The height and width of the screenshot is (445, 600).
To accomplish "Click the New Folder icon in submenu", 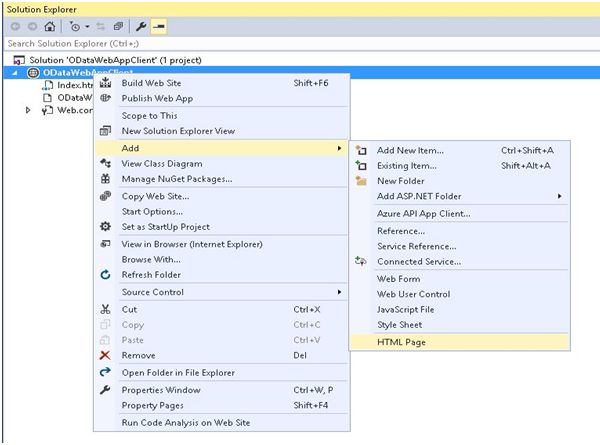I will [x=361, y=181].
